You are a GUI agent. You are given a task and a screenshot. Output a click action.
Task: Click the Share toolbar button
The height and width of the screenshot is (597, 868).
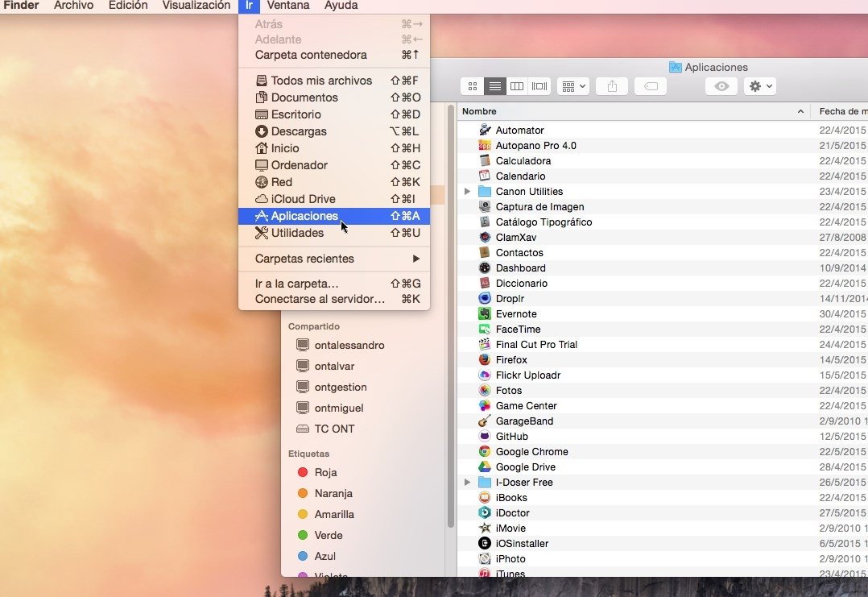(x=612, y=86)
